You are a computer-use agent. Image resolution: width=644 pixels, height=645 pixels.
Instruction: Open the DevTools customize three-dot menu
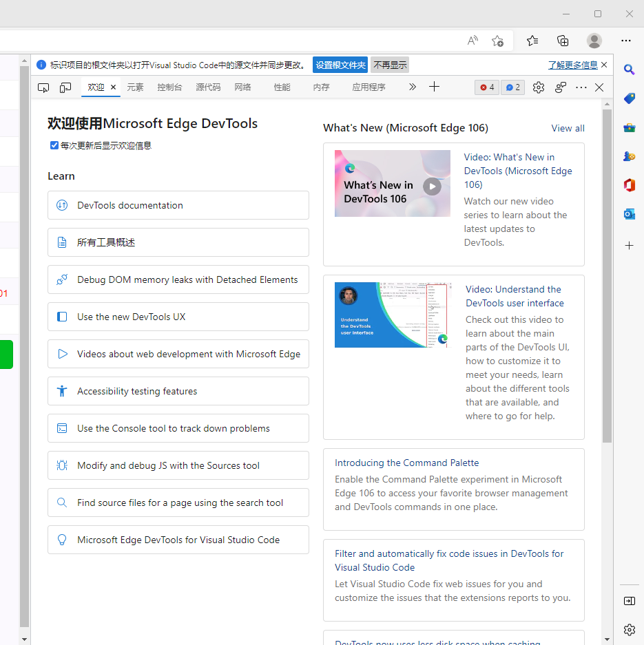click(581, 87)
